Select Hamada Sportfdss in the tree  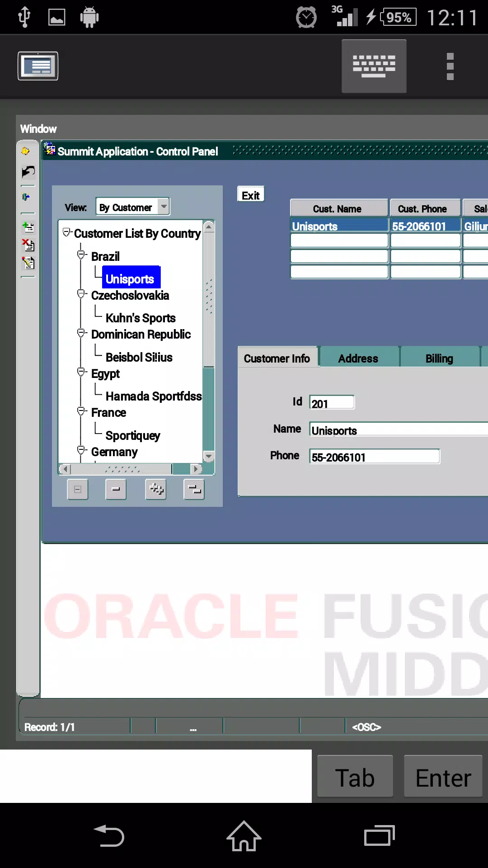pos(154,396)
